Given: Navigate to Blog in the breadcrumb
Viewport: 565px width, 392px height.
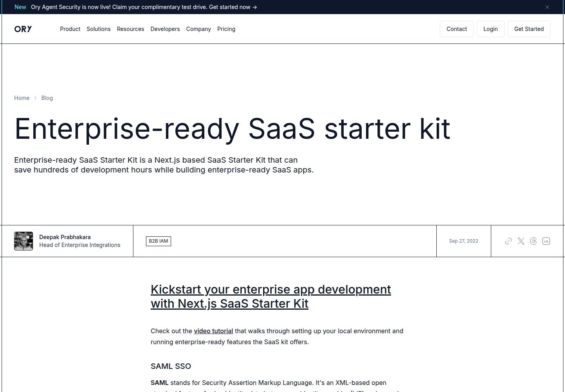Looking at the screenshot, I should pyautogui.click(x=47, y=98).
